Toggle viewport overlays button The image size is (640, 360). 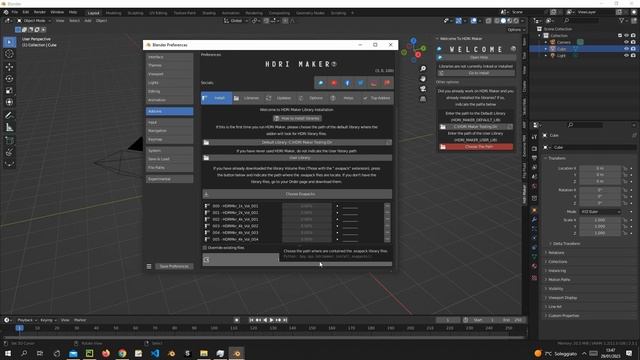tap(473, 20)
